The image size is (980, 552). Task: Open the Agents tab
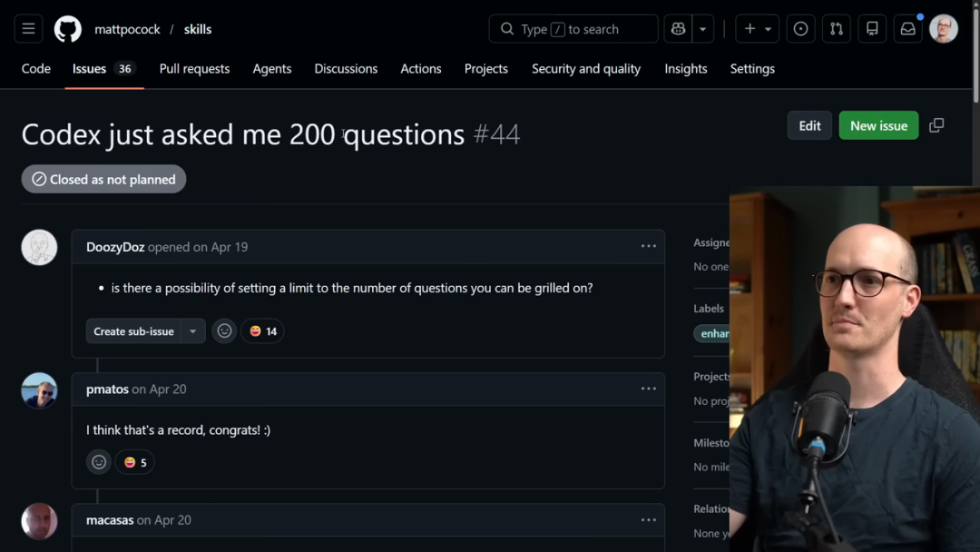(x=272, y=69)
